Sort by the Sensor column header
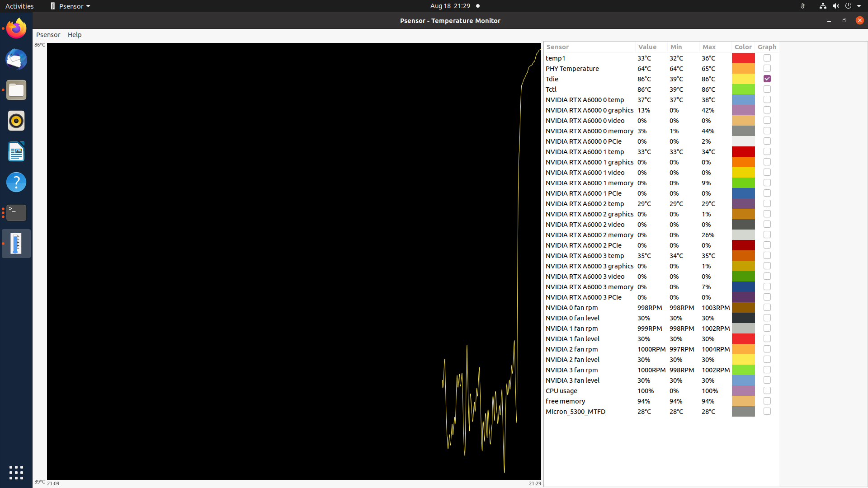 (589, 47)
